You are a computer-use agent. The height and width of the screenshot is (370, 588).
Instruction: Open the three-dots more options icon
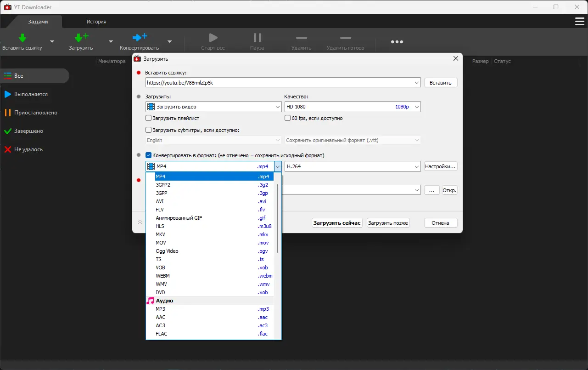click(397, 42)
